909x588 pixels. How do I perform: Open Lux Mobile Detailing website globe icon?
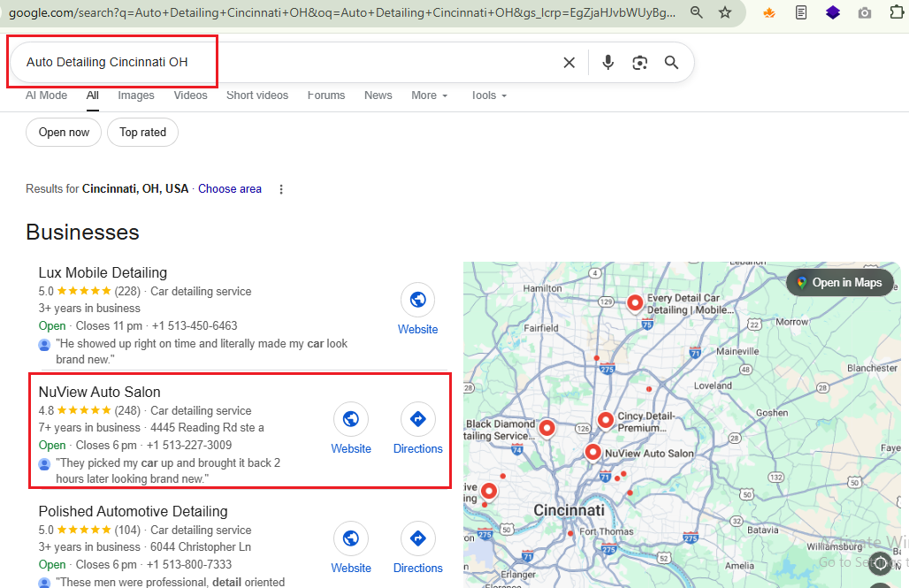(417, 300)
